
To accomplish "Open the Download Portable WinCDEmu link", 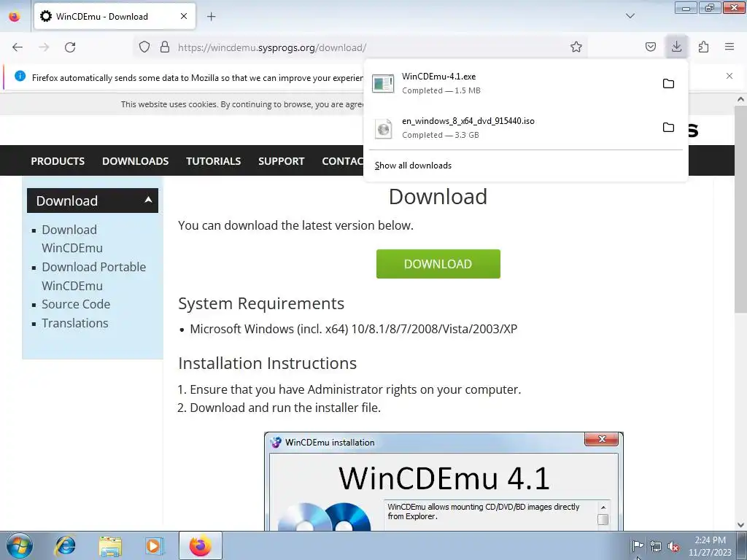I will coord(93,276).
